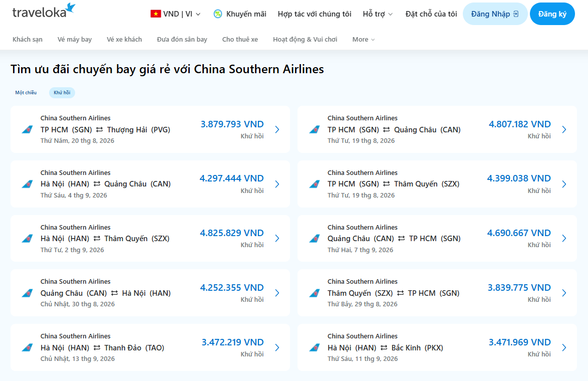Viewport: 588px width, 381px height.
Task: Open Đặt chỗ của tôi link
Action: pos(431,14)
